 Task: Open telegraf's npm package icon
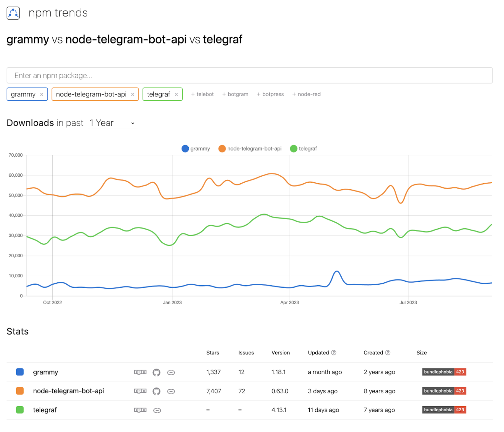[x=140, y=410]
